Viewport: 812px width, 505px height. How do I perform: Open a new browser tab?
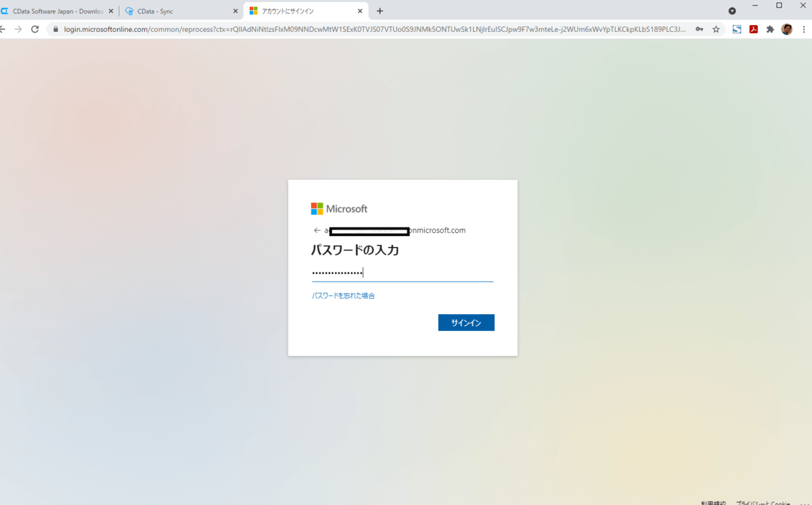click(x=380, y=11)
